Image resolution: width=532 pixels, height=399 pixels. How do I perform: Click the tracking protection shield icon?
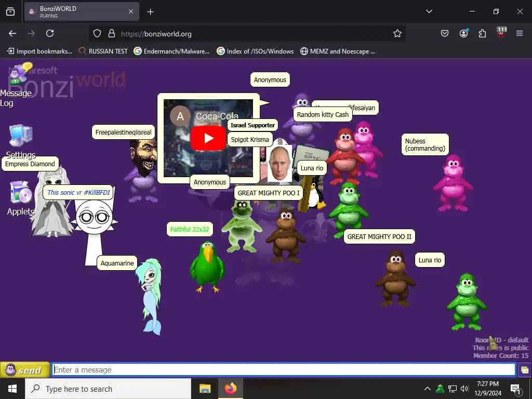click(x=97, y=34)
